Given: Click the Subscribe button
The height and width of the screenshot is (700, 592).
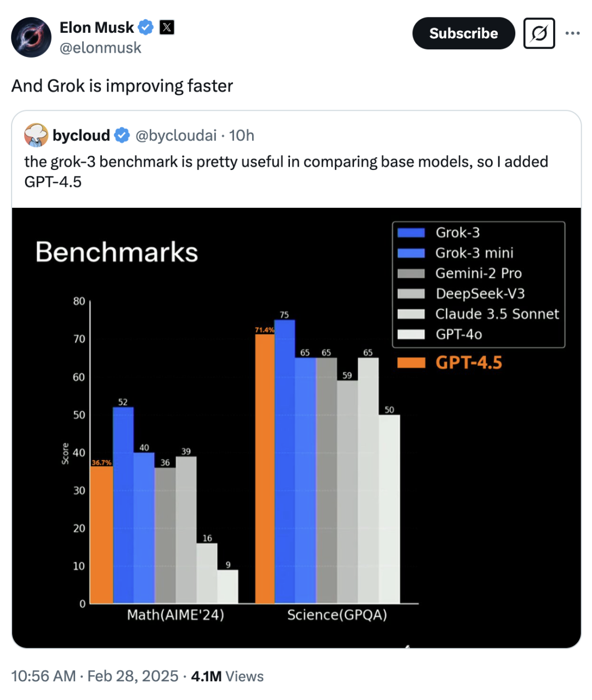Looking at the screenshot, I should [463, 33].
